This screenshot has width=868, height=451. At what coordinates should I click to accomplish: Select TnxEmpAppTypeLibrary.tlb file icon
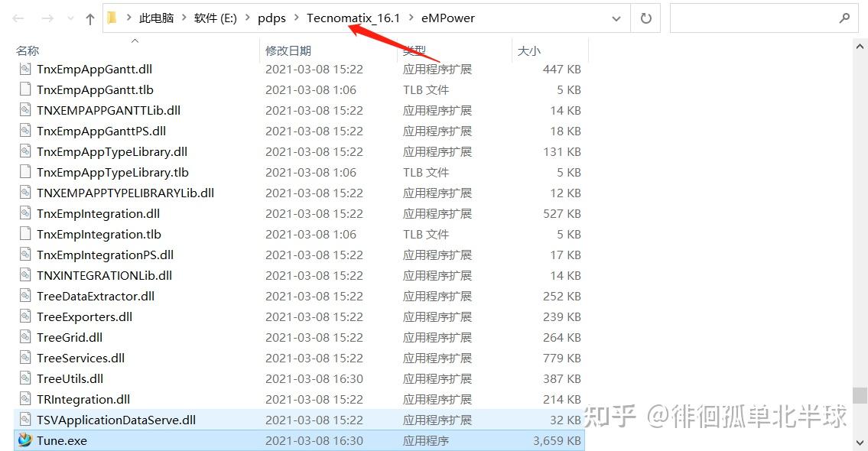pyautogui.click(x=25, y=172)
